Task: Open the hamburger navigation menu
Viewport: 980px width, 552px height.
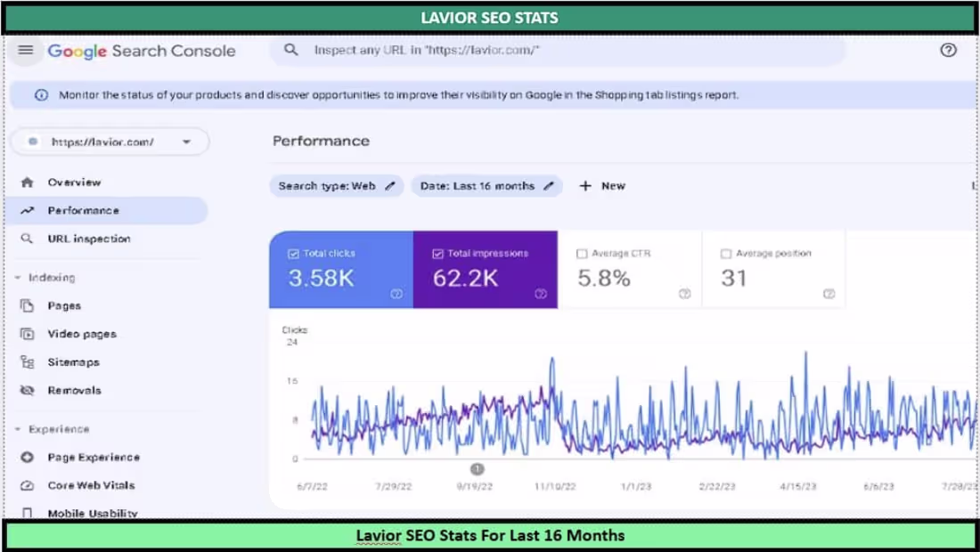Action: point(26,50)
